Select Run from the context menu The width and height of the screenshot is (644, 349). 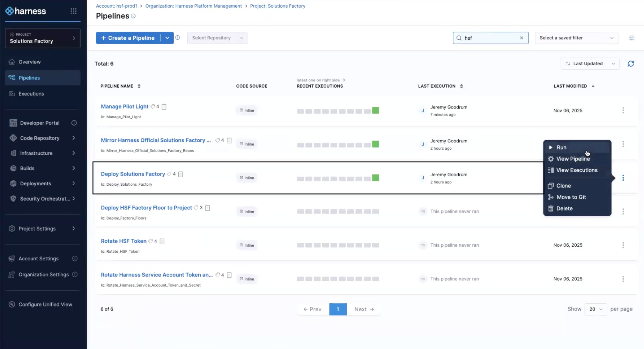tap(561, 147)
